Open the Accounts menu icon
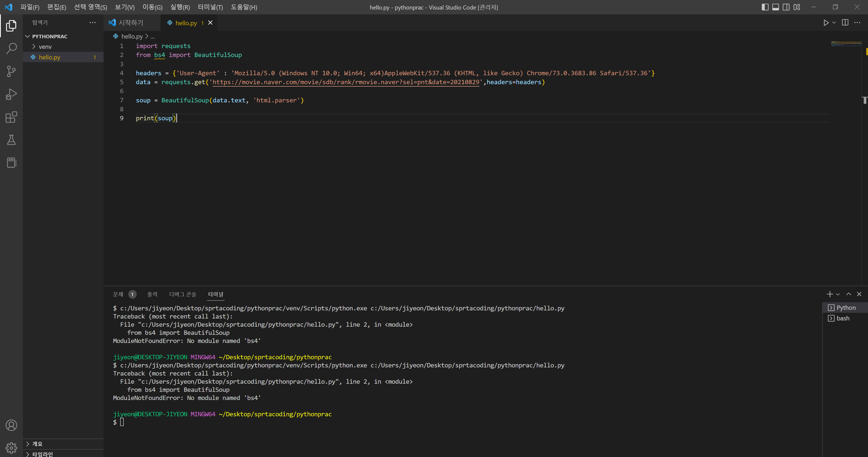Screen dimensions: 868x457 pos(11,425)
